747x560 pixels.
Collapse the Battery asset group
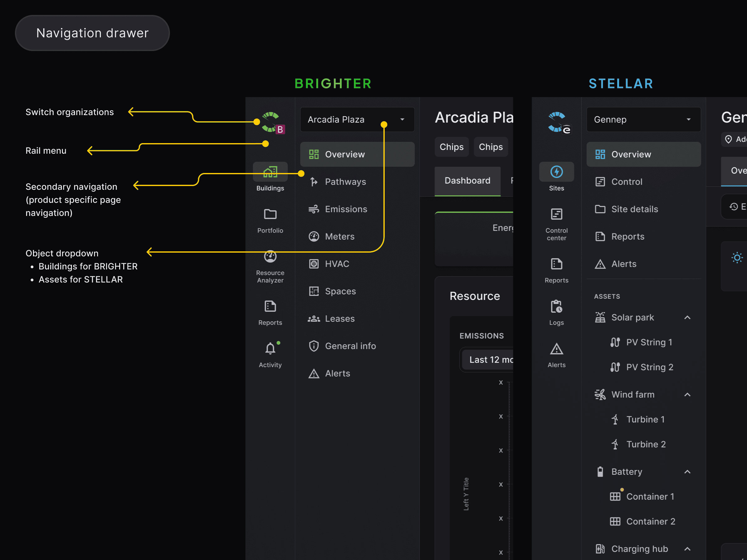coord(687,472)
